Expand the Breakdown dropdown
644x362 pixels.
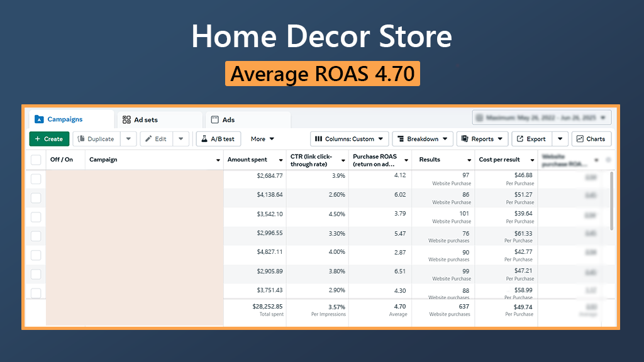422,139
